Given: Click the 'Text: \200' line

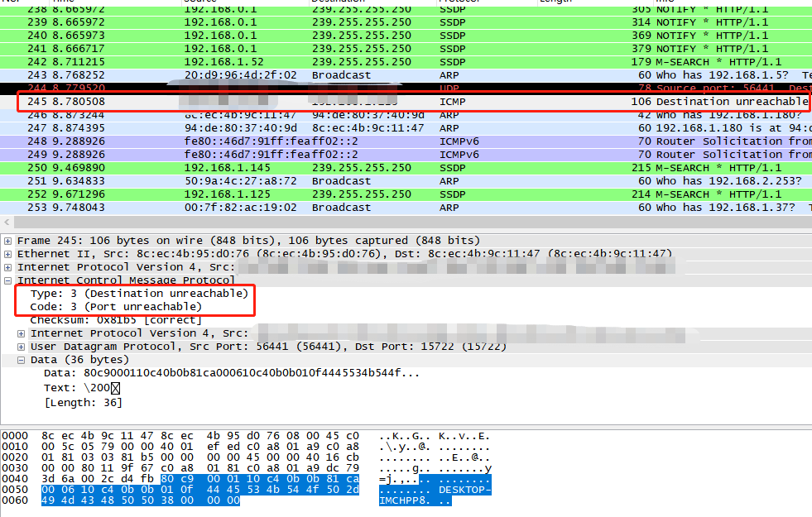Looking at the screenshot, I should coord(82,388).
